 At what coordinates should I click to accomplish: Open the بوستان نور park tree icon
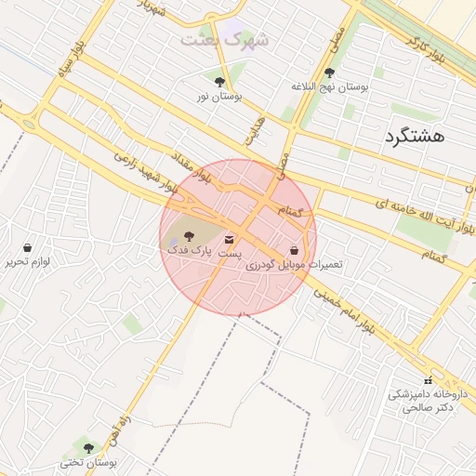tap(219, 82)
